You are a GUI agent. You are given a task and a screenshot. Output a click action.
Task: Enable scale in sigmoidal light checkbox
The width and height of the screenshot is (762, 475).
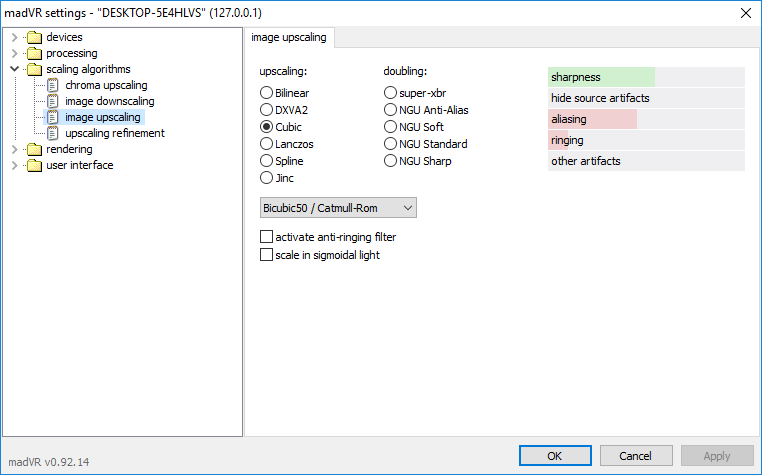[266, 255]
